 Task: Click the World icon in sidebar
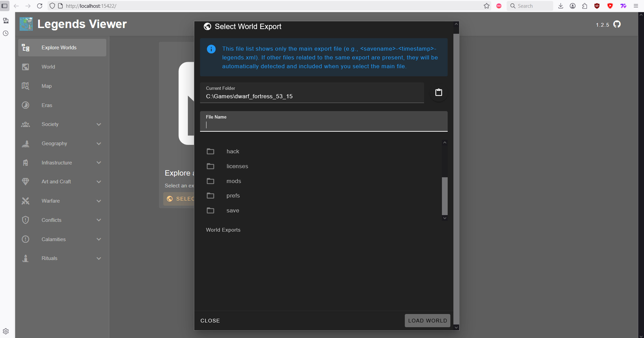coord(26,67)
